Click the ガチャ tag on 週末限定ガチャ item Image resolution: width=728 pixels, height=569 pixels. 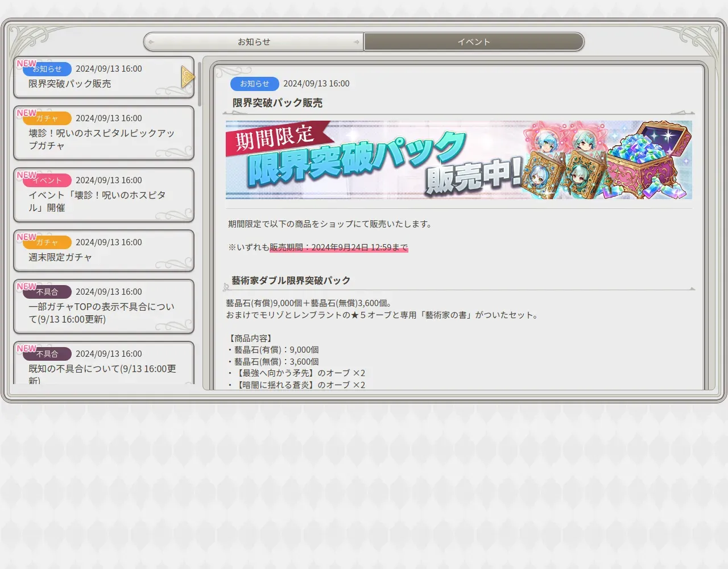click(x=47, y=242)
